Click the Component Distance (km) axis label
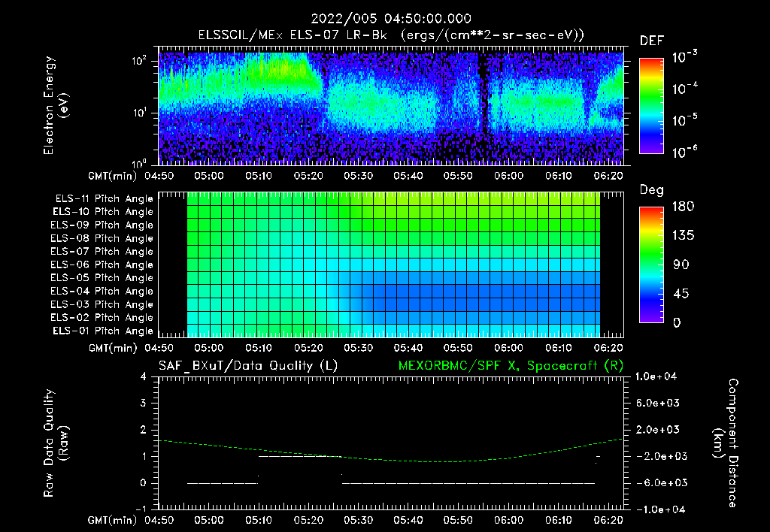 pyautogui.click(x=726, y=443)
